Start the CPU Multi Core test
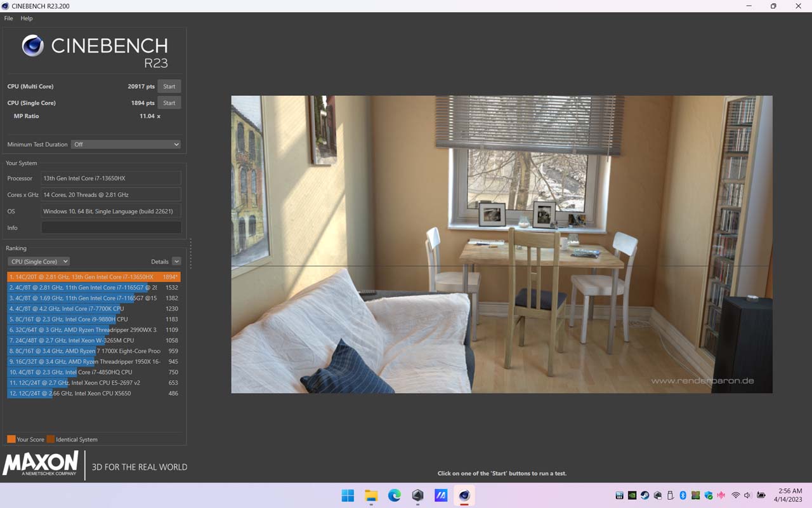Viewport: 812px width, 508px height. pos(169,86)
